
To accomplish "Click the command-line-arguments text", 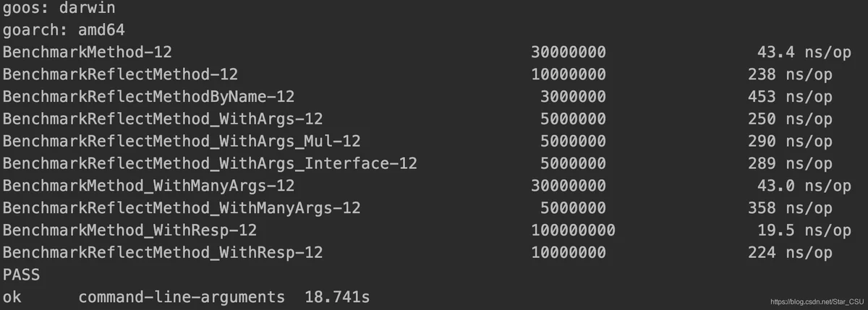I will point(182,297).
